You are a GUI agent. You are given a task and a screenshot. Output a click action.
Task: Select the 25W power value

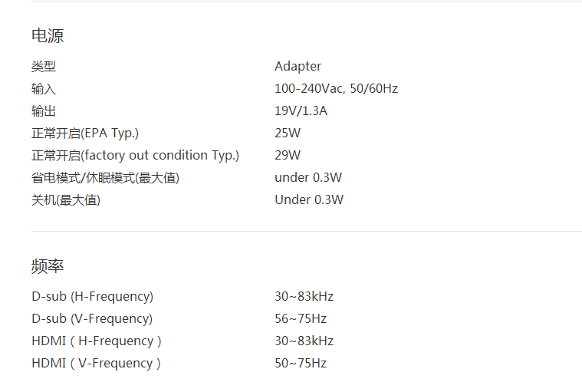[288, 133]
